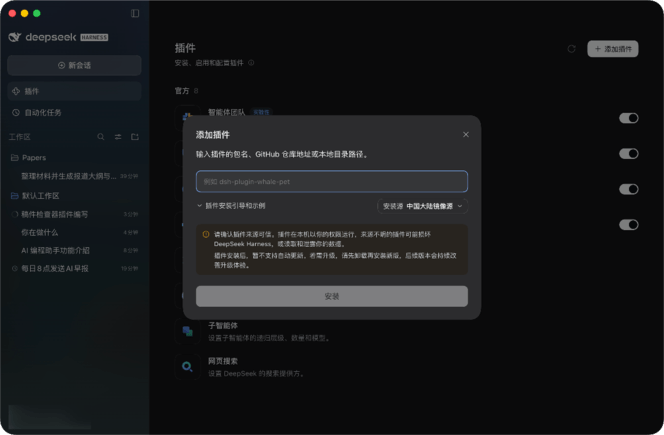The image size is (664, 435).
Task: Click the clock icon for 自动化任务
Action: tap(16, 113)
